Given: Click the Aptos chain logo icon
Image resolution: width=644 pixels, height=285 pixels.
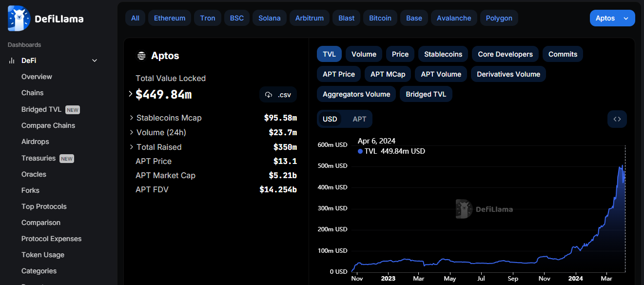Looking at the screenshot, I should [x=141, y=56].
